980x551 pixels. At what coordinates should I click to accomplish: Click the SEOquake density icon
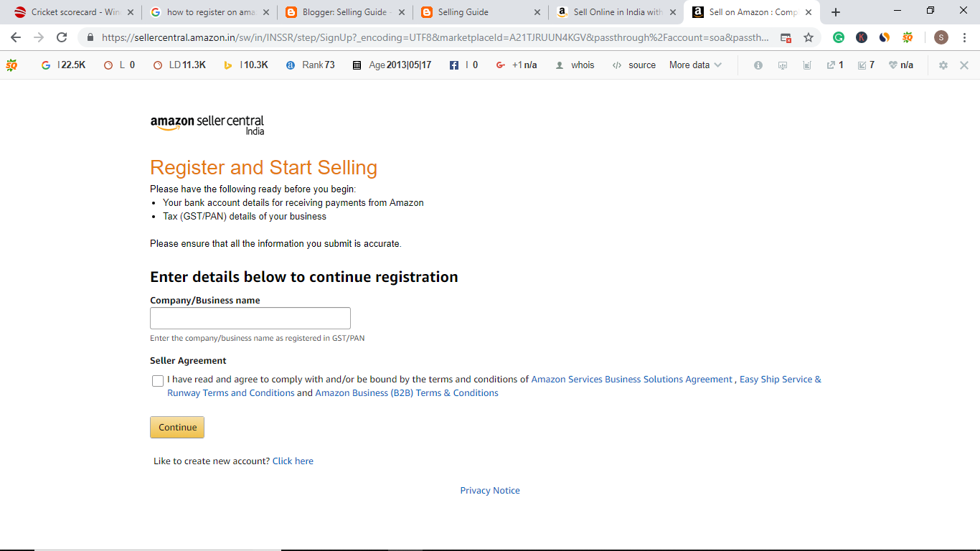click(807, 65)
